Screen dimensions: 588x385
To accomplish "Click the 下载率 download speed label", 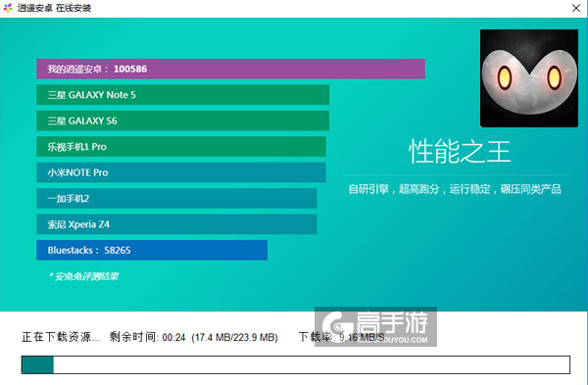I will 317,337.
